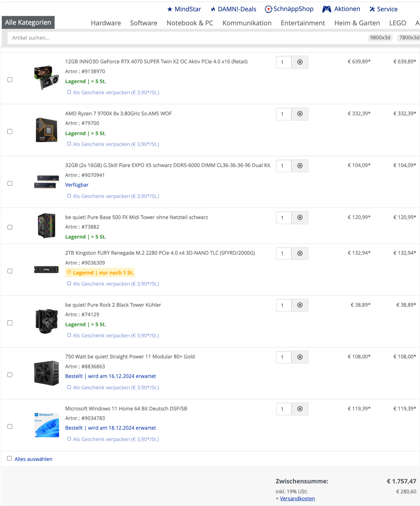Select the Ryzen 7 9700X row checkbox
This screenshot has height=506, width=420.
10,132
